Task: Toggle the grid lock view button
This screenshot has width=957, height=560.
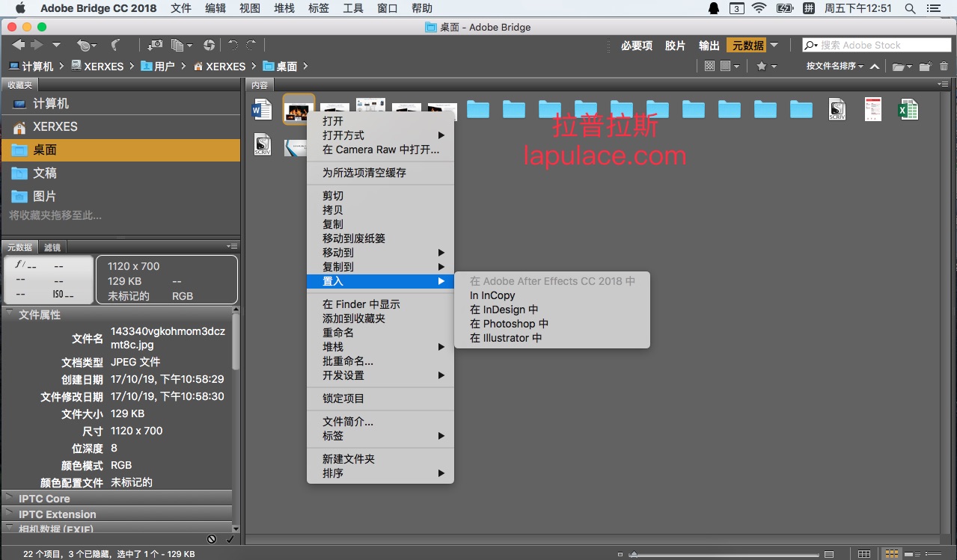Action: (x=863, y=554)
